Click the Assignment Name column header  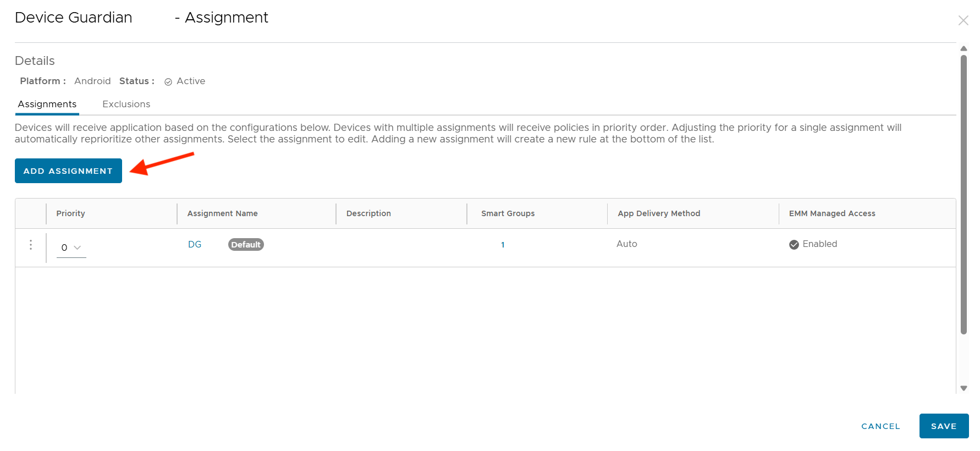[x=222, y=213]
